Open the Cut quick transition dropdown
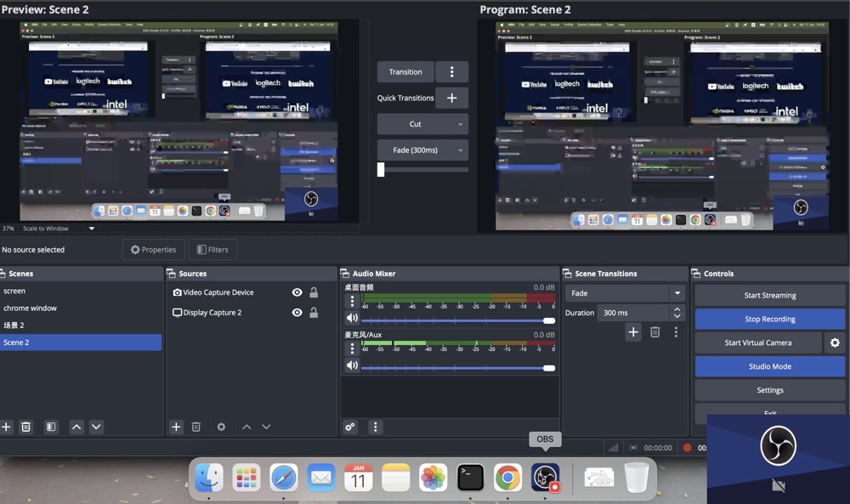 coord(422,124)
